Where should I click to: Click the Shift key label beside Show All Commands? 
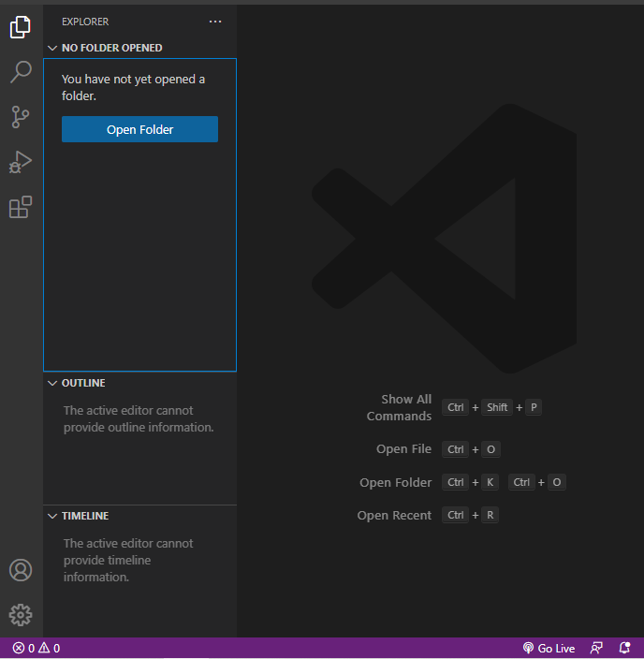[497, 407]
